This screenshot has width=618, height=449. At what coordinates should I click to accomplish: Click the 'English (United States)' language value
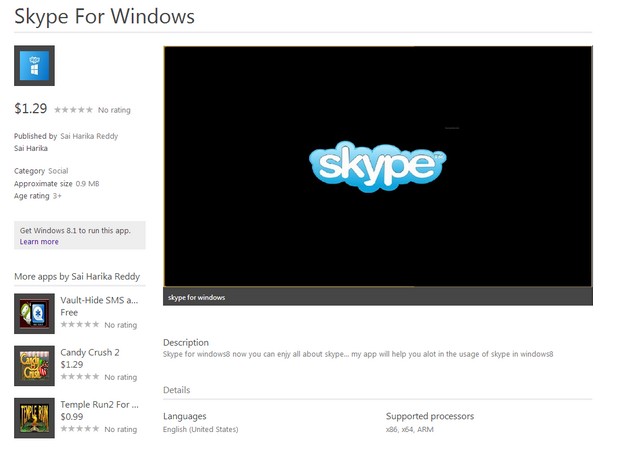coord(201,429)
